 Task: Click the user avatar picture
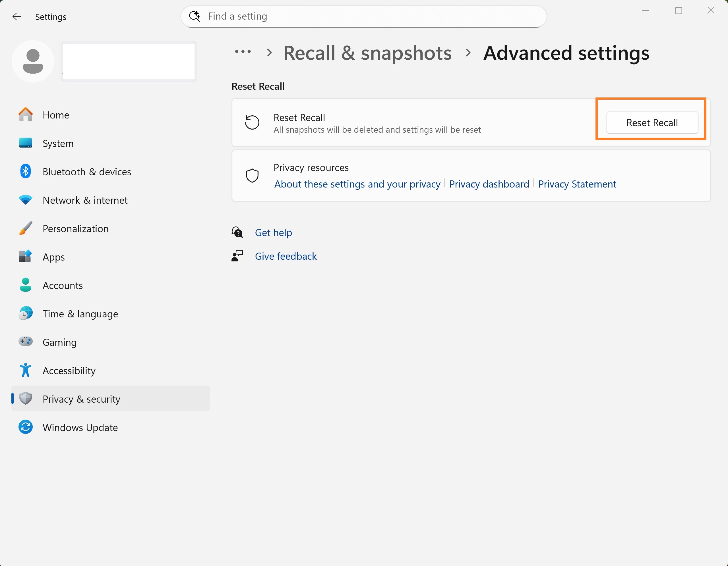click(x=33, y=61)
